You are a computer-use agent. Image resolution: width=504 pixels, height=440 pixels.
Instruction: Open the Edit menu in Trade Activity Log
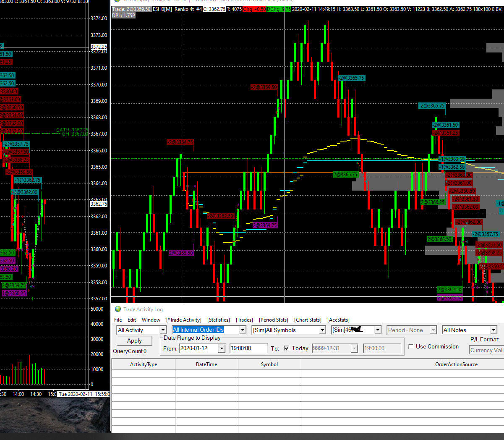[132, 320]
